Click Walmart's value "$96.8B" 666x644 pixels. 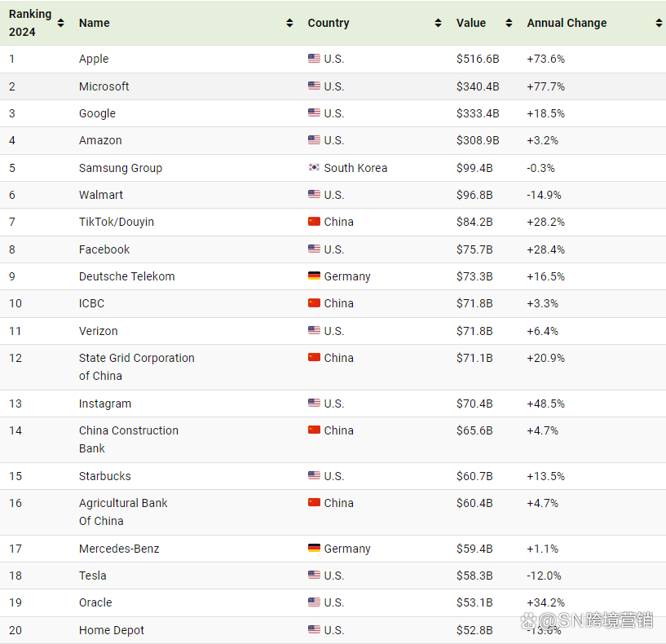pos(475,195)
